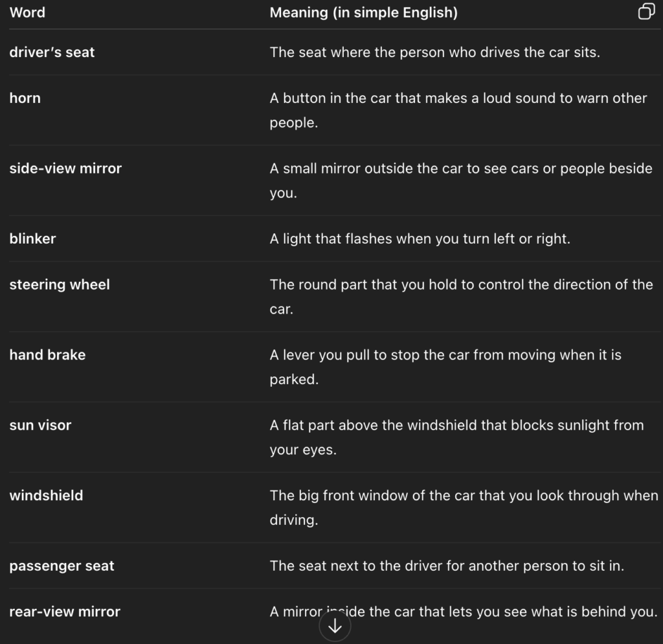The height and width of the screenshot is (644, 663).
Task: Select the "driver's seat" word cell
Action: click(x=52, y=52)
